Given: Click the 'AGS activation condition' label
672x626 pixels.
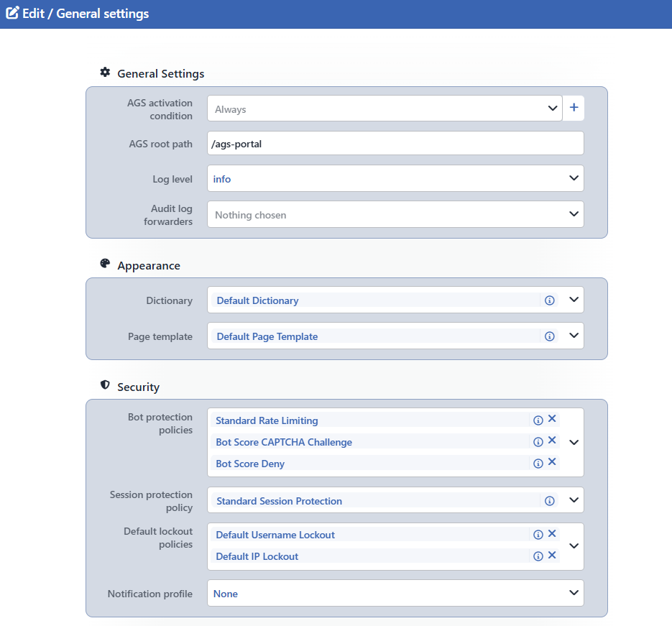Looking at the screenshot, I should pos(160,109).
